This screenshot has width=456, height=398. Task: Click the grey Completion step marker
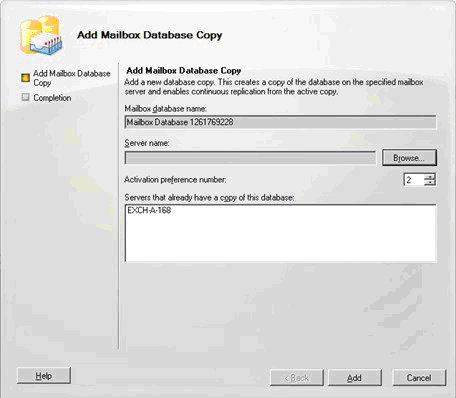pos(25,97)
